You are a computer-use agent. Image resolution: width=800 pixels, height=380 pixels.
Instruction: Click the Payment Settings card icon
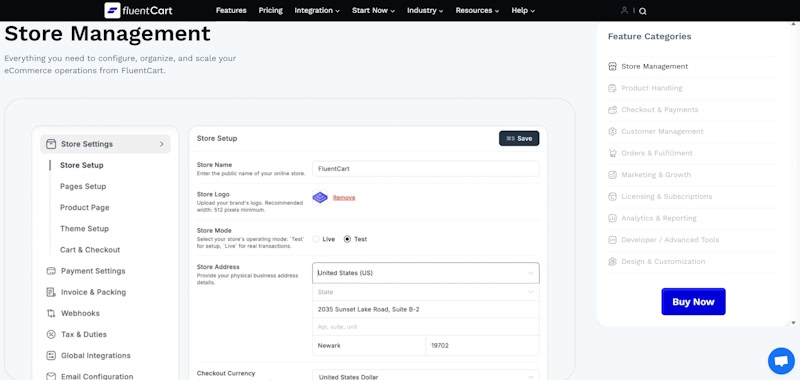(51, 271)
